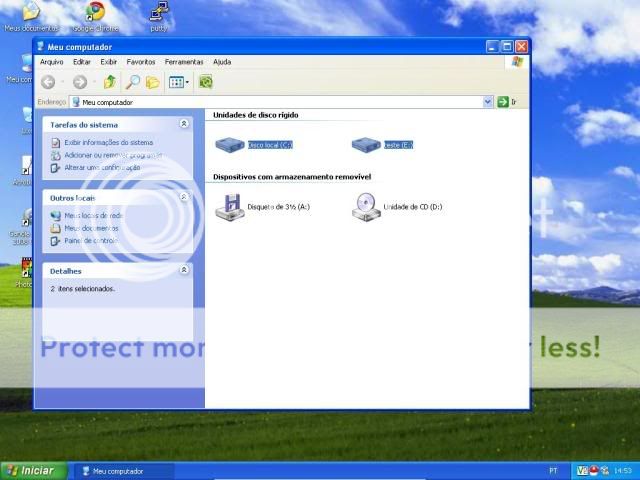Open the Views mode dropdown button

(179, 82)
